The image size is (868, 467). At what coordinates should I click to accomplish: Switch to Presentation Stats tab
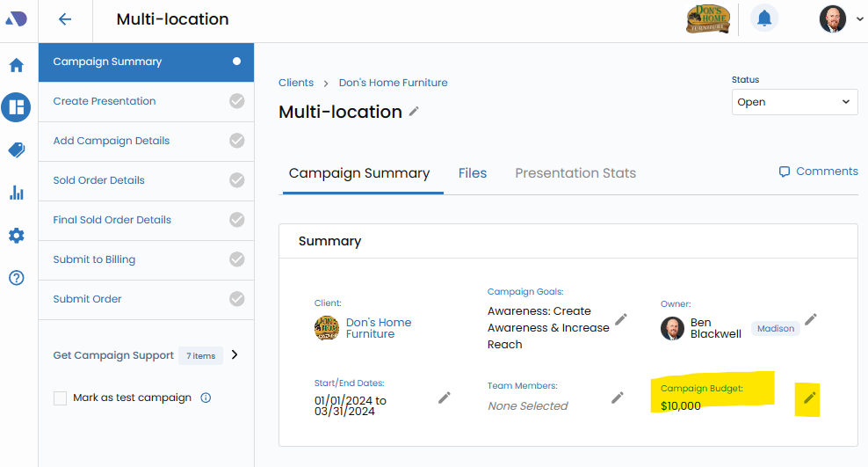575,173
